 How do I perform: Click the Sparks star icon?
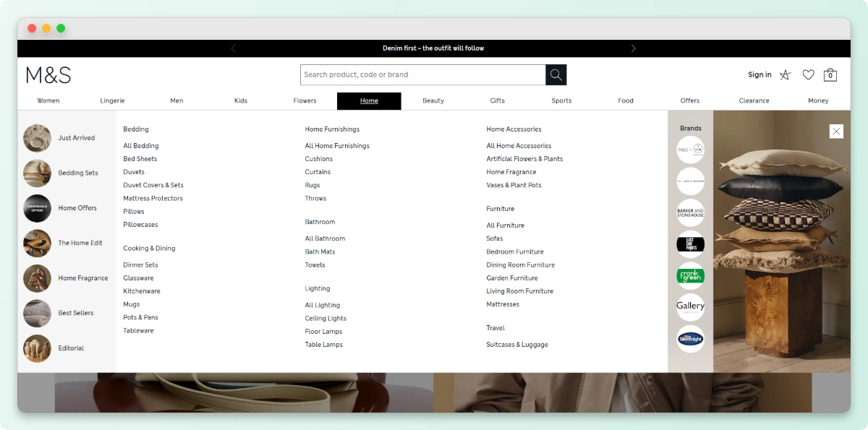[x=786, y=74]
